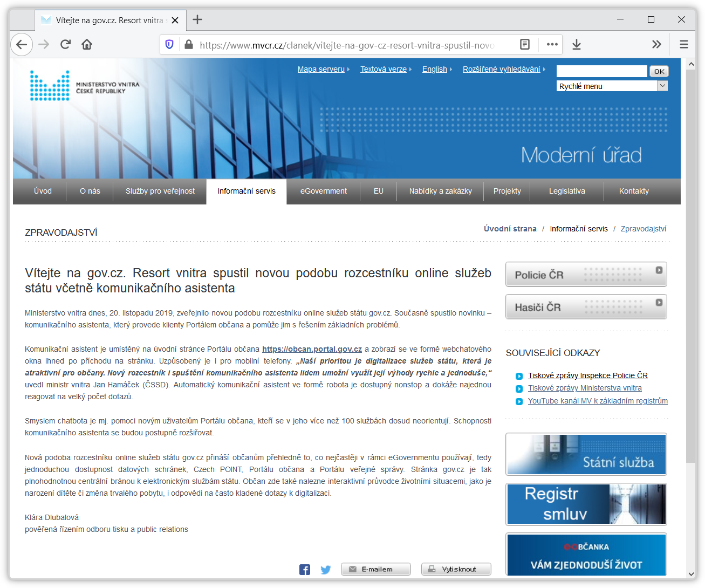Screen dimensions: 705x588
Task: Close the Vítejte na gov.cz tab
Action: [175, 20]
